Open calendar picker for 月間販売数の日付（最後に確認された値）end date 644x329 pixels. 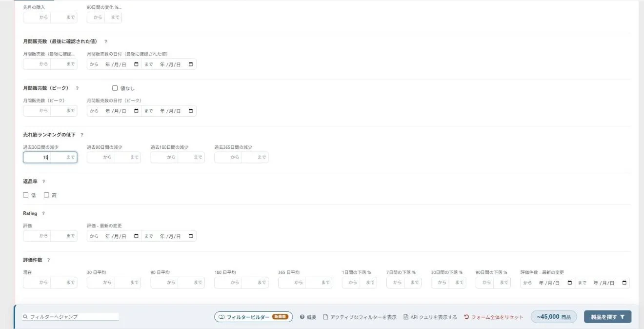(191, 64)
